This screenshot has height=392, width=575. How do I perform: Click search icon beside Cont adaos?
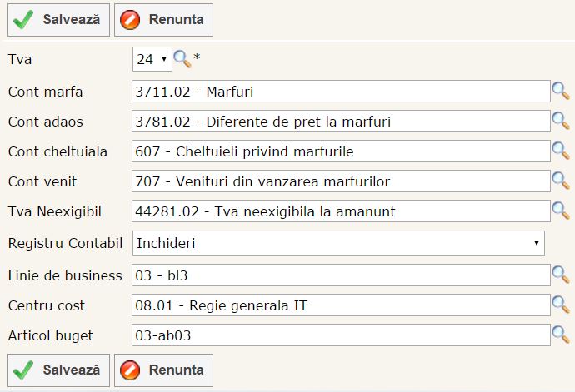pyautogui.click(x=561, y=120)
